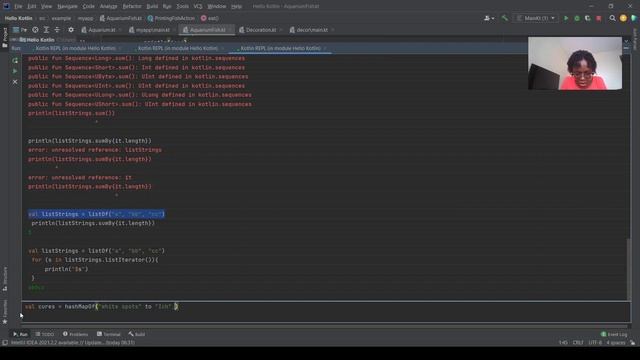The height and width of the screenshot is (360, 640).
Task: Toggle the Project tool window side tab
Action: pos(5,37)
